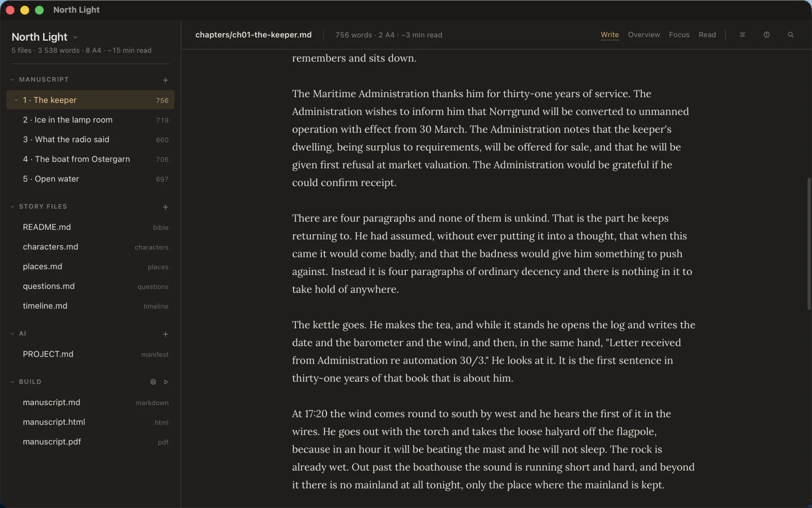The image size is (812, 508).
Task: Switch to Overview mode tab
Action: click(644, 35)
